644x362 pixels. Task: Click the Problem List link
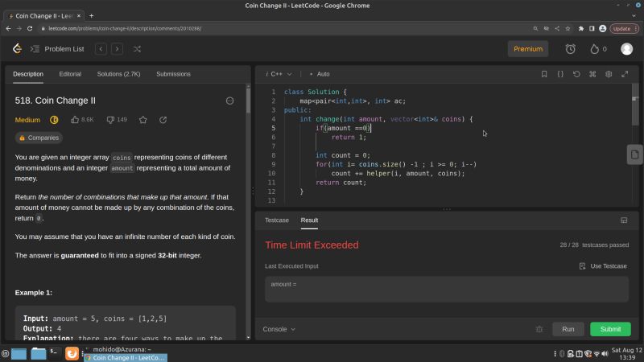pyautogui.click(x=64, y=49)
